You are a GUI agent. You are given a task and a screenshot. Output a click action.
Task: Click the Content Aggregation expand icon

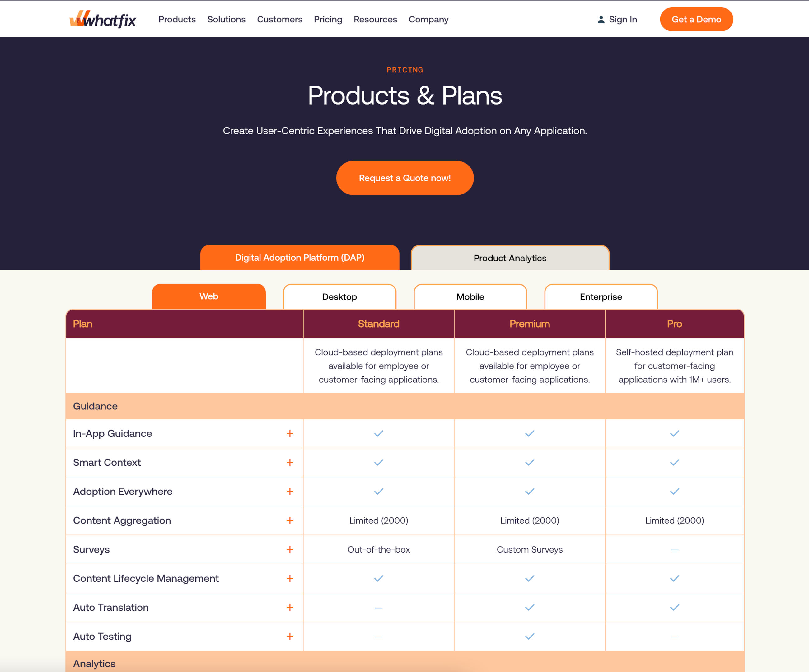[x=290, y=520]
